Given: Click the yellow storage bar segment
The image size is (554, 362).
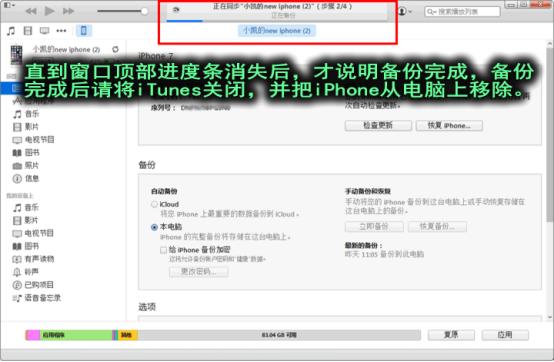Looking at the screenshot, I should tap(128, 335).
